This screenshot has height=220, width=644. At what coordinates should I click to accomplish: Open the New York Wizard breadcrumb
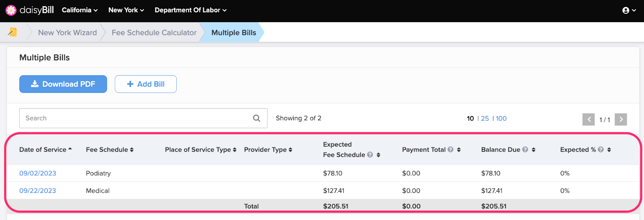click(67, 33)
